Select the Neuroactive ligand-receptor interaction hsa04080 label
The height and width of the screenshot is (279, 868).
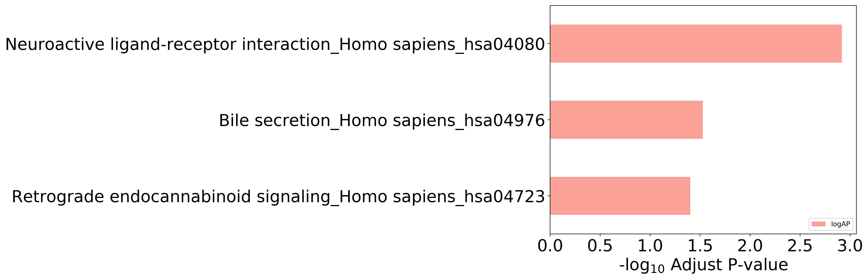[x=275, y=44]
